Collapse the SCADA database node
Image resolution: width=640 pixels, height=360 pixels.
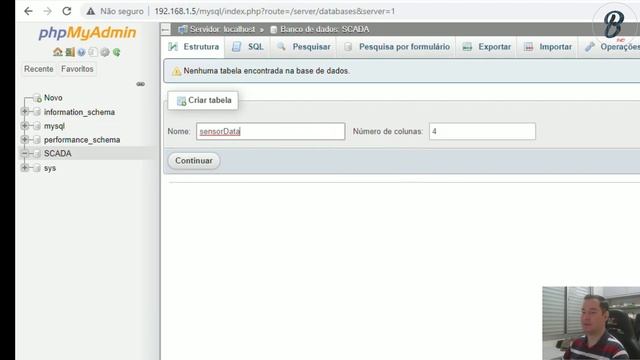pyautogui.click(x=24, y=153)
